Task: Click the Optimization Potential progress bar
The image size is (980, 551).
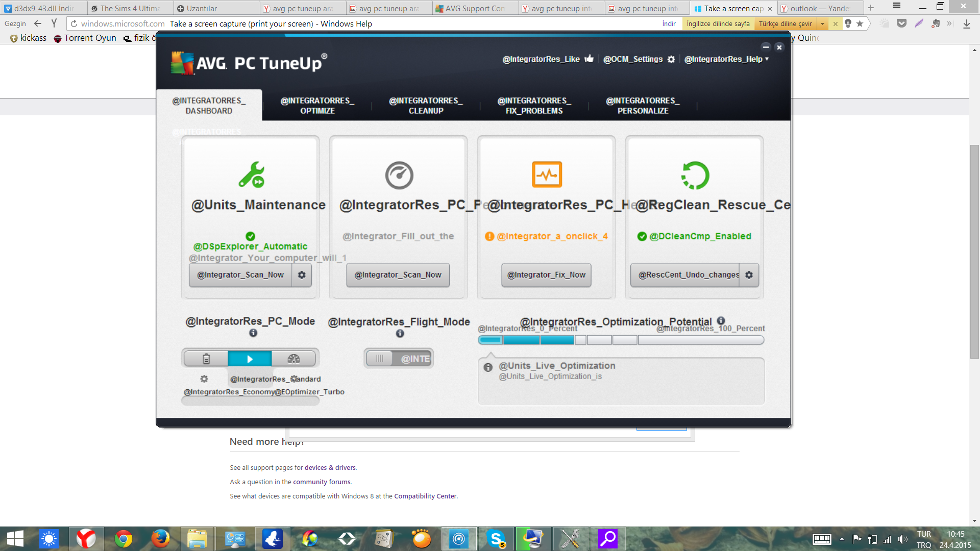Action: pyautogui.click(x=621, y=340)
